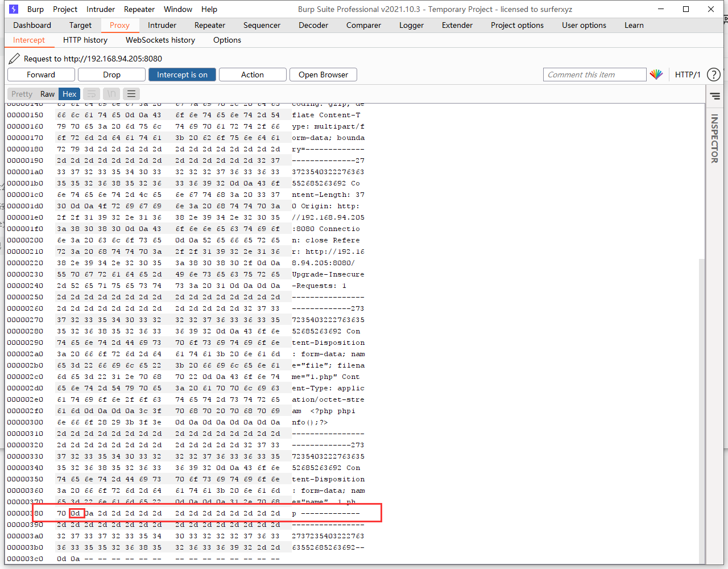The image size is (728, 569).
Task: Click ASCII text 'tent-Disposition' in row 00000290
Action: [x=328, y=343]
